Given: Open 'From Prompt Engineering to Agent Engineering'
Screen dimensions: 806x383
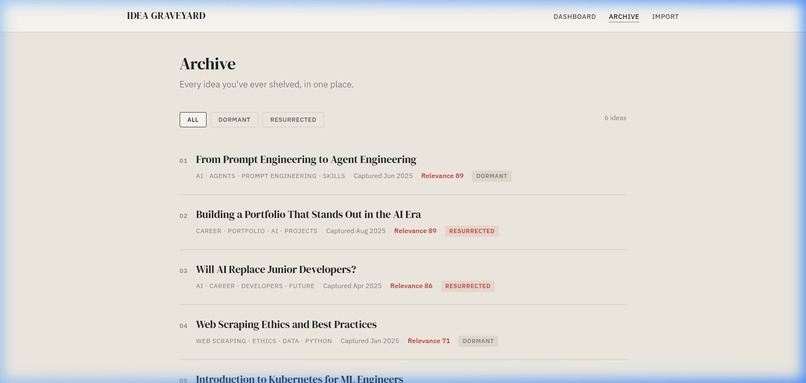Looking at the screenshot, I should (306, 159).
